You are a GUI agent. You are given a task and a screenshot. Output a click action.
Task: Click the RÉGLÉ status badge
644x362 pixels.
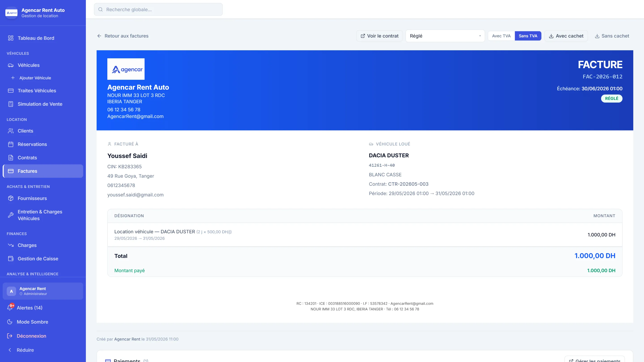pyautogui.click(x=612, y=98)
